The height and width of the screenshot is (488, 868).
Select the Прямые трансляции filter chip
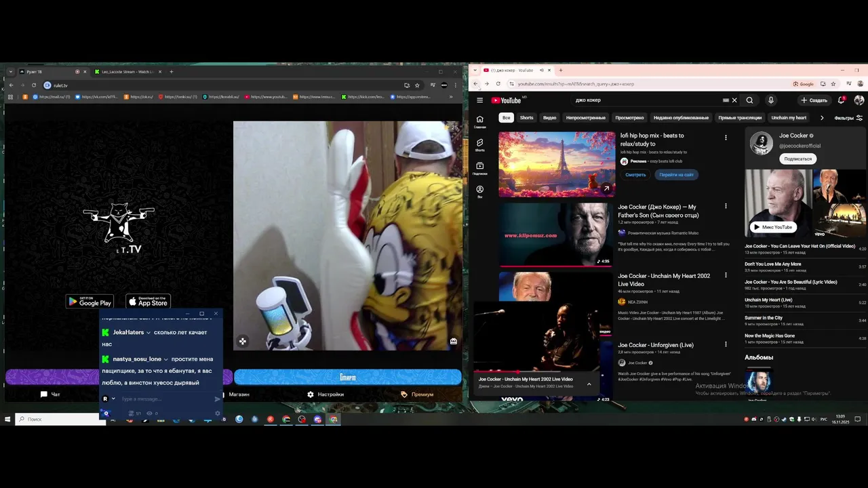pos(740,118)
